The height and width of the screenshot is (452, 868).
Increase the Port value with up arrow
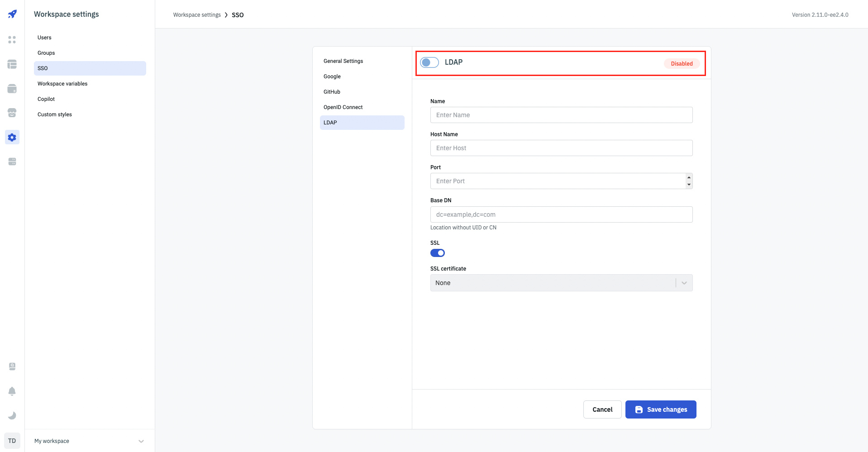pos(689,177)
